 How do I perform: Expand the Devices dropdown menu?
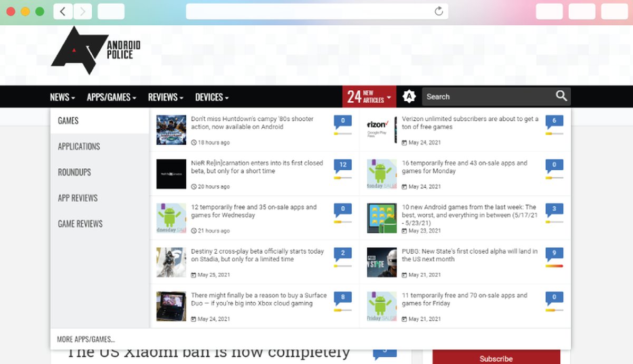tap(212, 97)
